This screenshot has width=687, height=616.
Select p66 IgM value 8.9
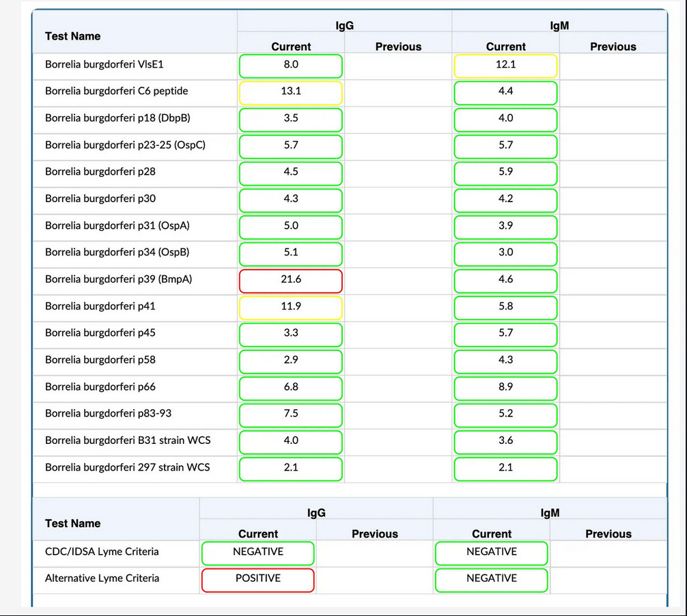[505, 389]
